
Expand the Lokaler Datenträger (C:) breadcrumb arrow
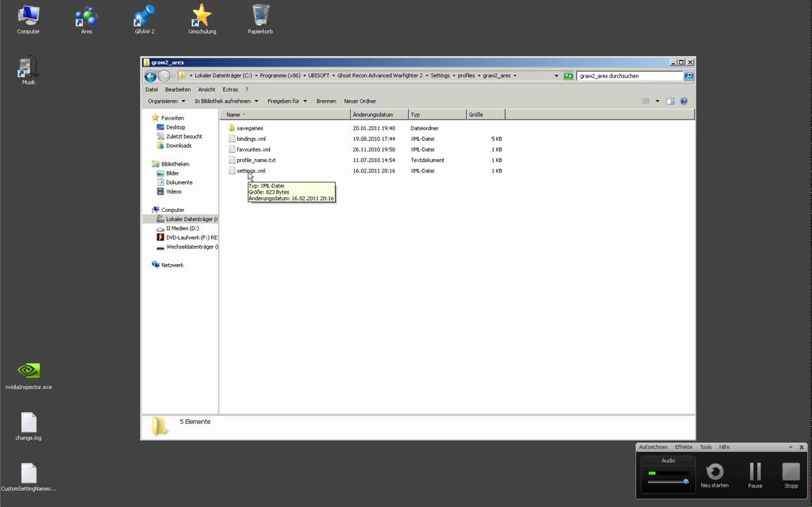coord(255,75)
